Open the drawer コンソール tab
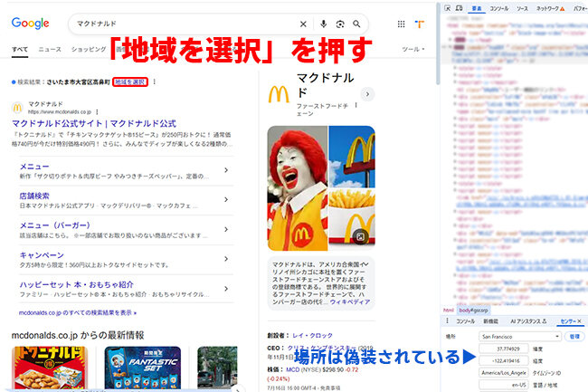 click(465, 321)
